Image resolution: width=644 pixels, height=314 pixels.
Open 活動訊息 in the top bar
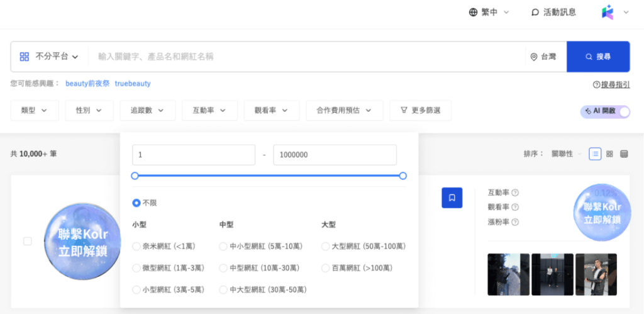553,12
